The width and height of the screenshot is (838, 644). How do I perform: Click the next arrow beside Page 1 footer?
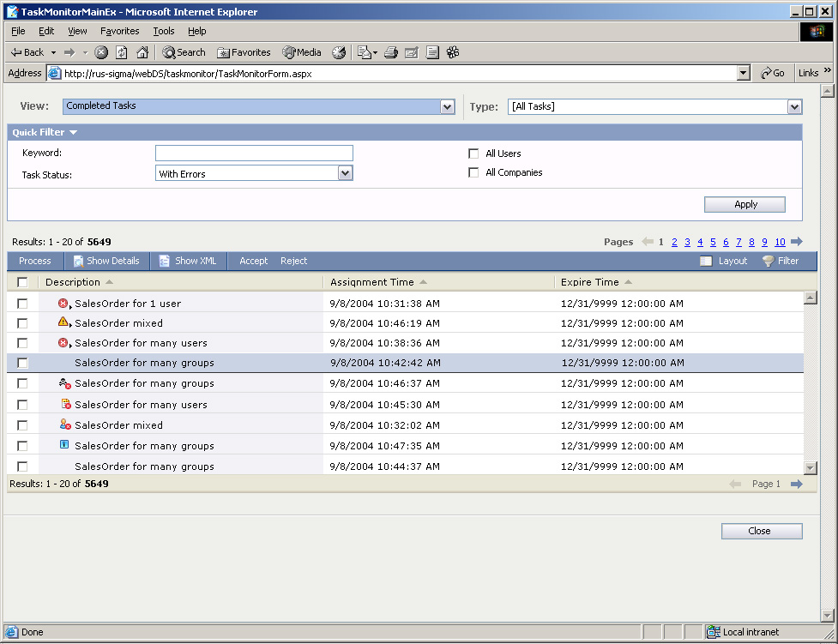[797, 485]
